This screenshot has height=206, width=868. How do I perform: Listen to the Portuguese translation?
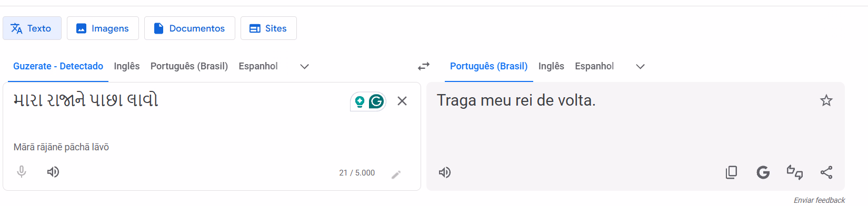(445, 172)
